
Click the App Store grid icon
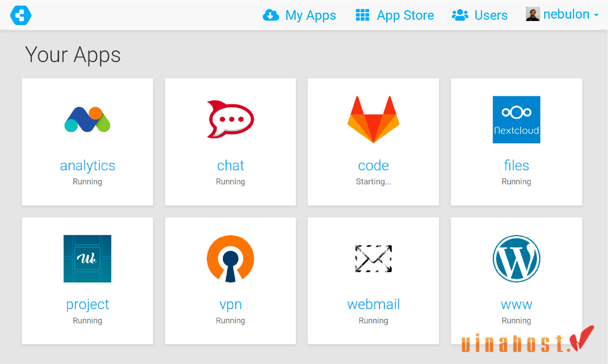(362, 15)
